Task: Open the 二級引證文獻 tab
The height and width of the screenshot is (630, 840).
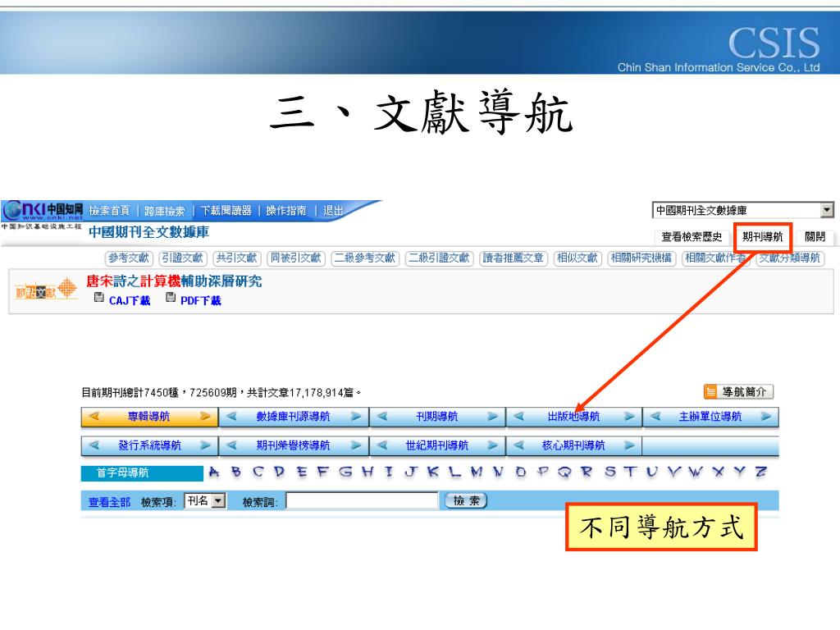Action: click(439, 258)
